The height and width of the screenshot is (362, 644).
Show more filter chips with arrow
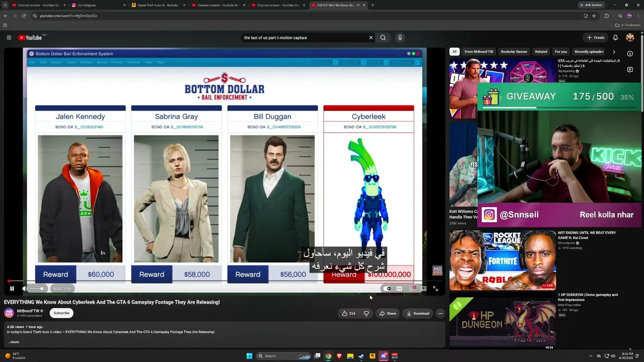tap(614, 52)
